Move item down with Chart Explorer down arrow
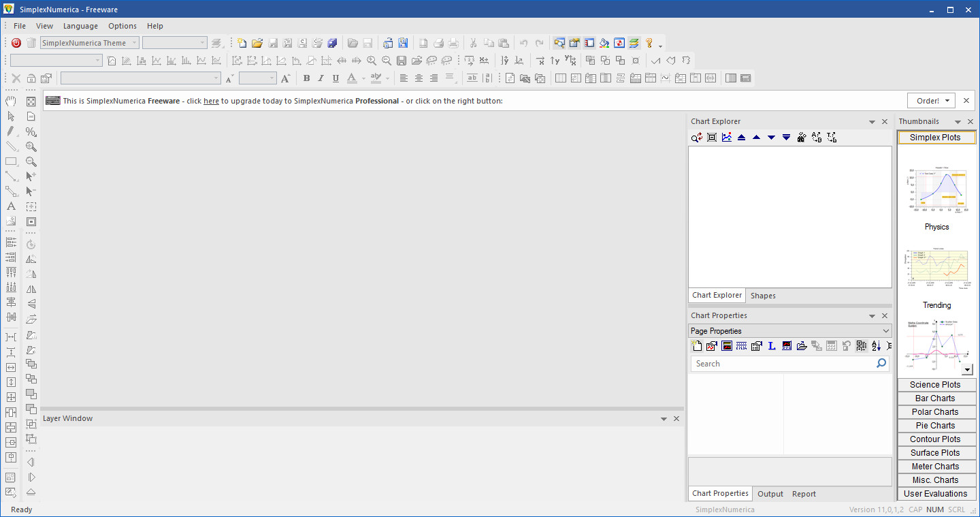The width and height of the screenshot is (980, 517). [x=771, y=138]
